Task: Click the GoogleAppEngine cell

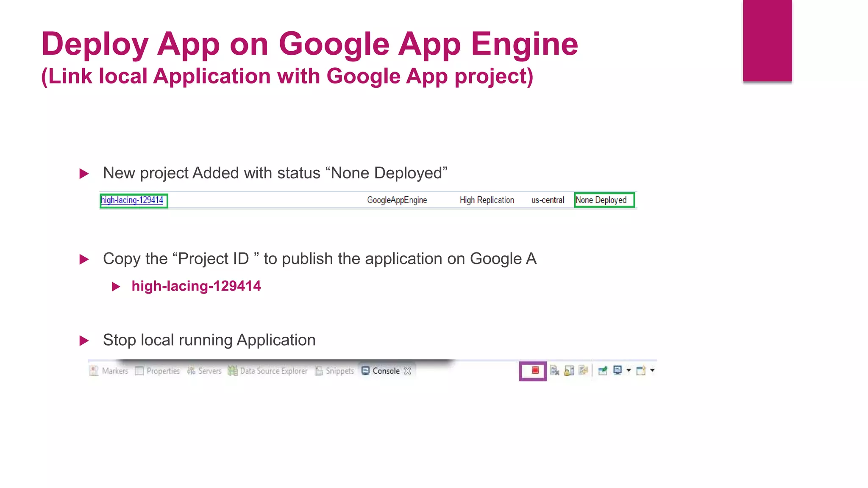Action: pyautogui.click(x=397, y=200)
